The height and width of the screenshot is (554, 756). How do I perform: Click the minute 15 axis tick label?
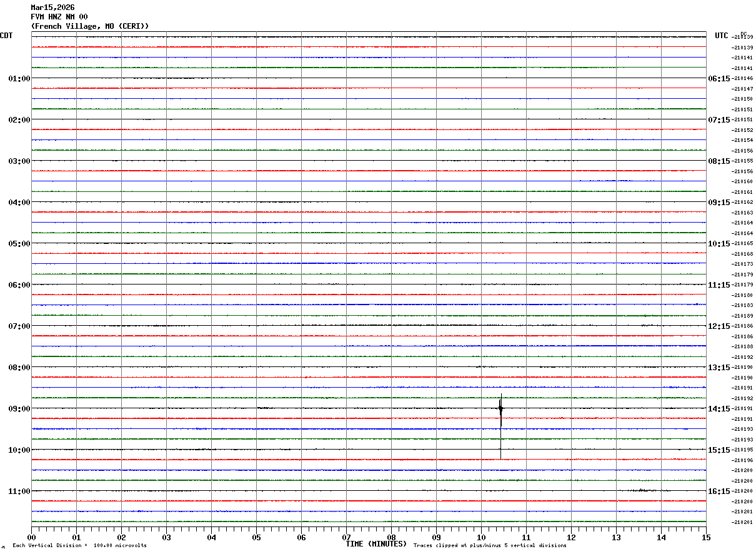706,537
